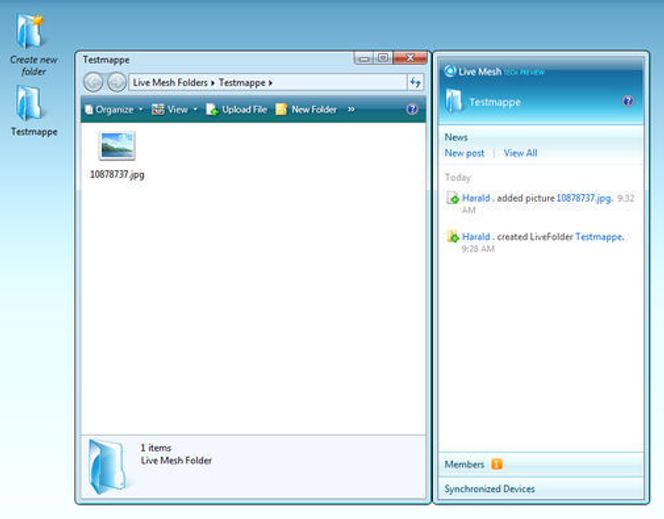Create a New Folder from the toolbar
664x519 pixels.
click(306, 110)
